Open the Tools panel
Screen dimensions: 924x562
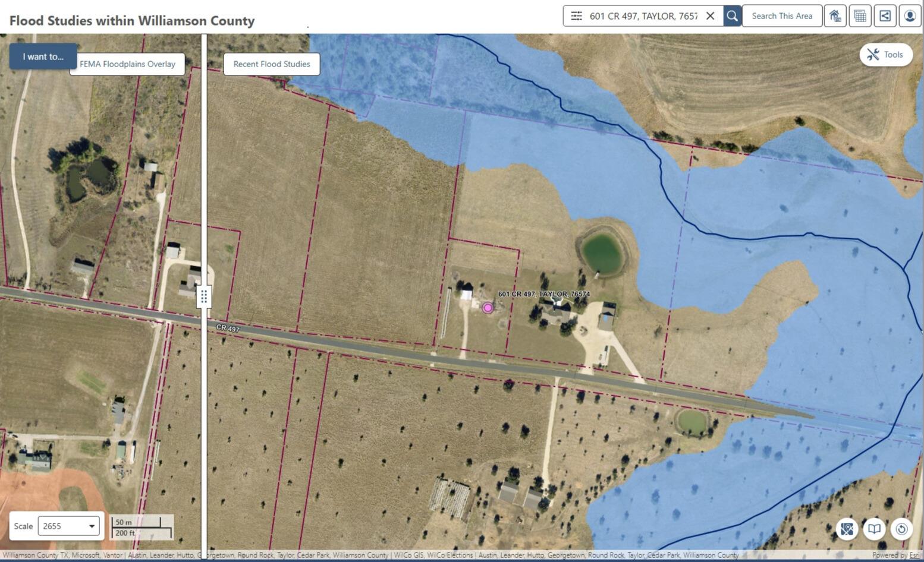(885, 55)
